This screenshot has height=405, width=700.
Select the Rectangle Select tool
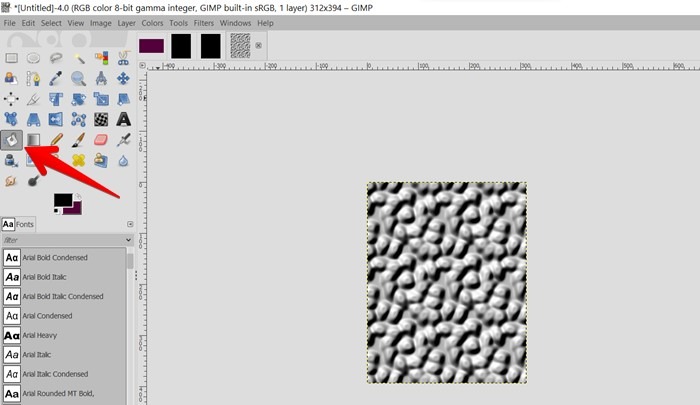pyautogui.click(x=11, y=58)
